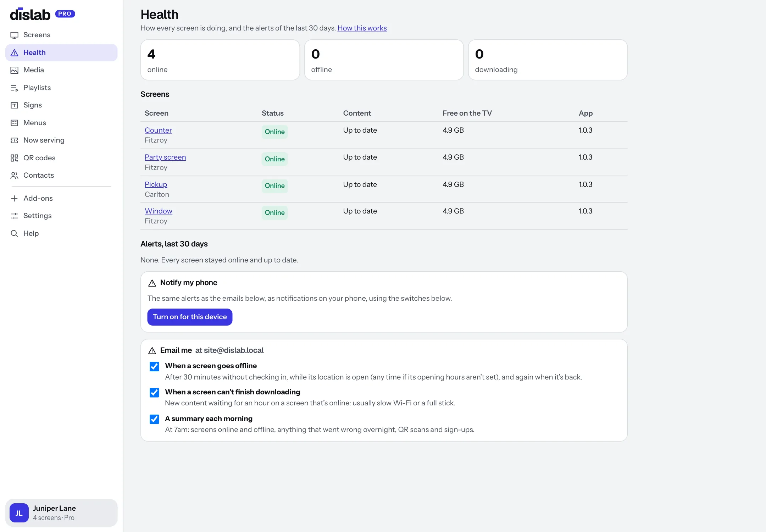The image size is (766, 532).
Task: Click the Add-ons plus icon
Action: click(x=14, y=199)
